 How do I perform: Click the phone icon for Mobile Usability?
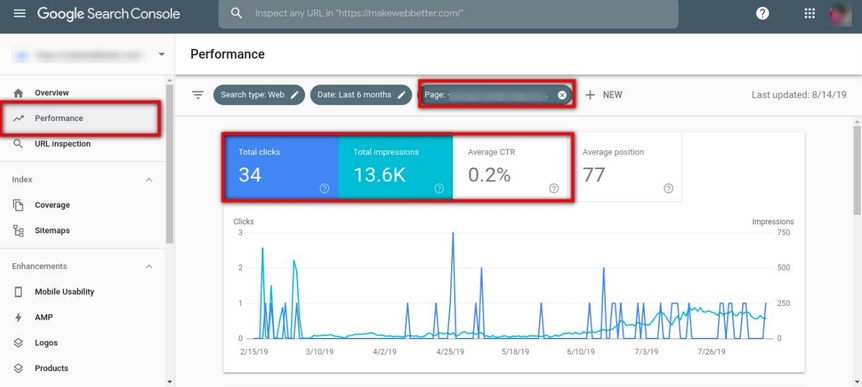(18, 292)
